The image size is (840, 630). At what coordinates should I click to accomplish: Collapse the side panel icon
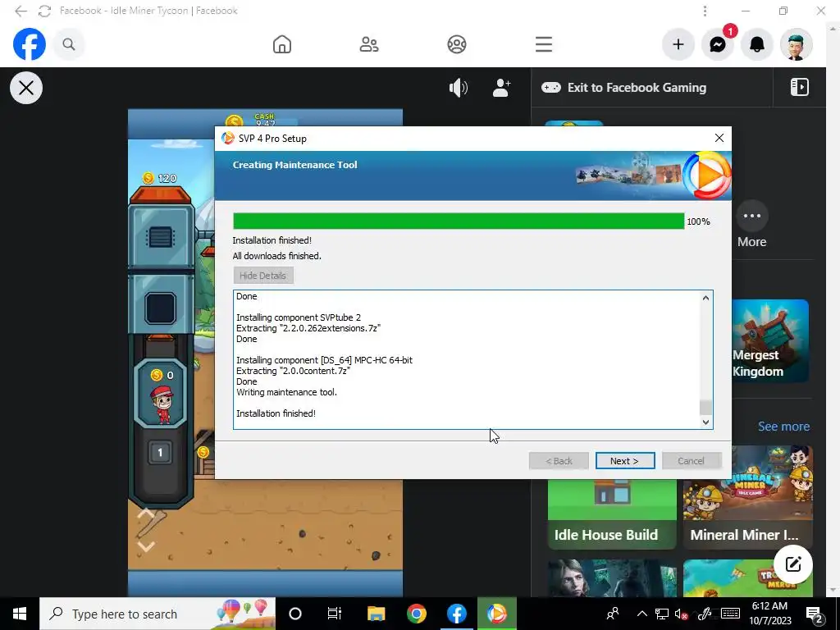[799, 87]
